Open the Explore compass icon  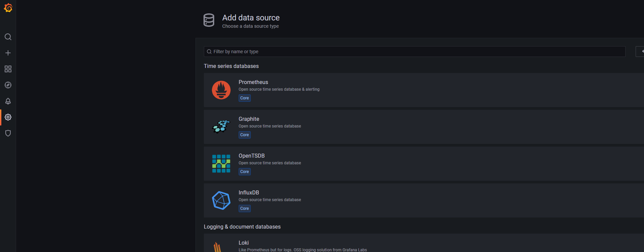click(x=8, y=85)
